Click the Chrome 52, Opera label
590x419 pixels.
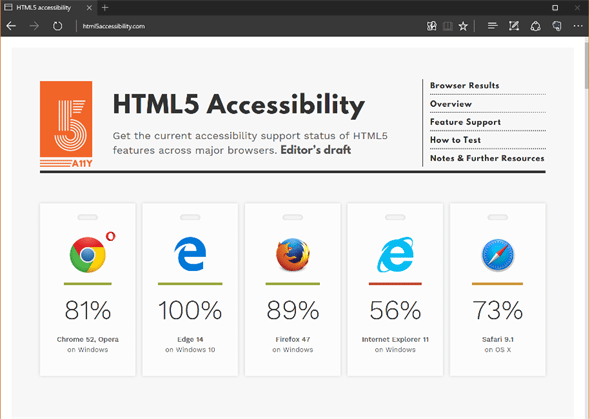(x=88, y=339)
